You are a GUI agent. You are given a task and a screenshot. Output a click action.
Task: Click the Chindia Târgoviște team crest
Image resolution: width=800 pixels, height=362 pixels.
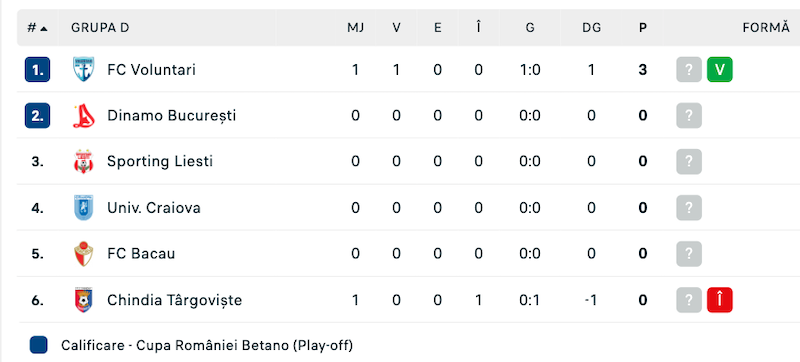click(83, 300)
